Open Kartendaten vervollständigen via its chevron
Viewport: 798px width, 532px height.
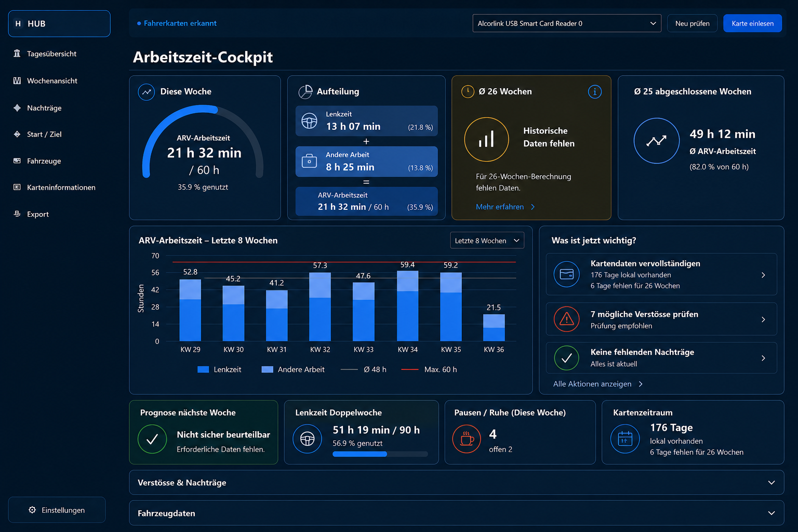click(763, 275)
